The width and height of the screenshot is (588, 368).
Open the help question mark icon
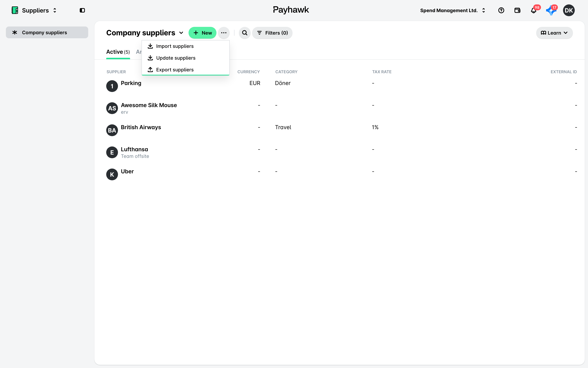coord(501,10)
